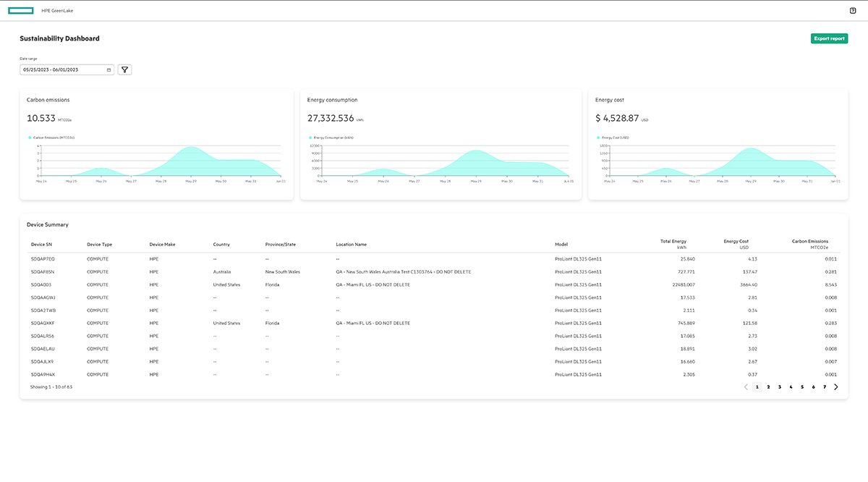Select the Energy Consumption legend marker
This screenshot has height=482, width=868.
(x=310, y=137)
